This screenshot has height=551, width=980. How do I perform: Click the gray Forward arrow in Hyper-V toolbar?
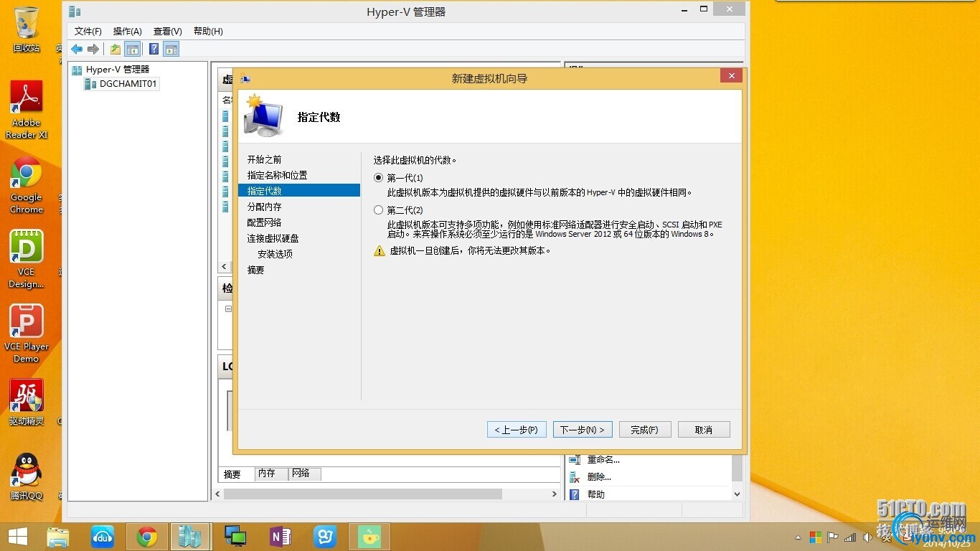coord(93,49)
